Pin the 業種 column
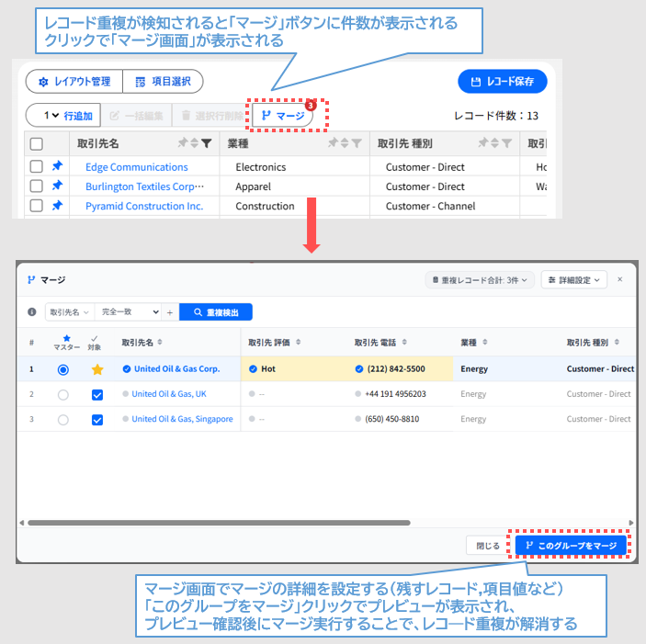646x644 pixels. [333, 143]
